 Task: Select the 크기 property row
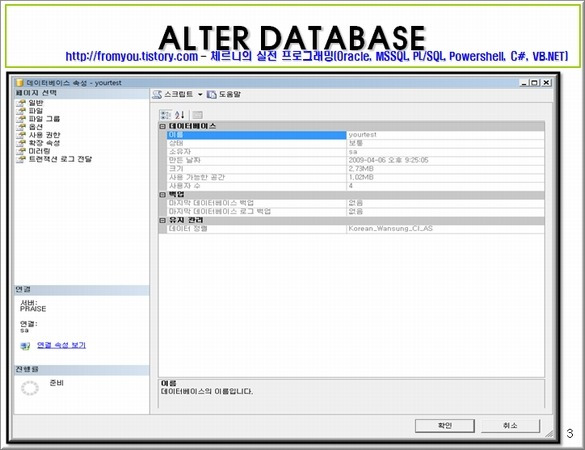355,169
